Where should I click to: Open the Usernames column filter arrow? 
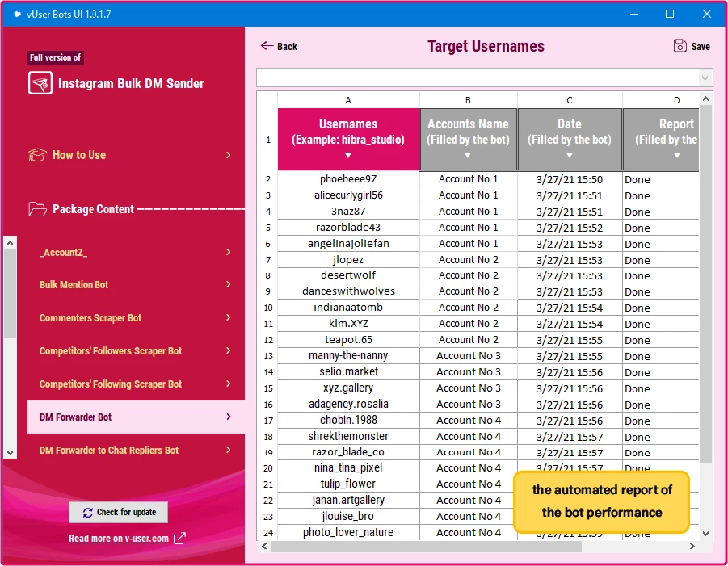[x=348, y=155]
